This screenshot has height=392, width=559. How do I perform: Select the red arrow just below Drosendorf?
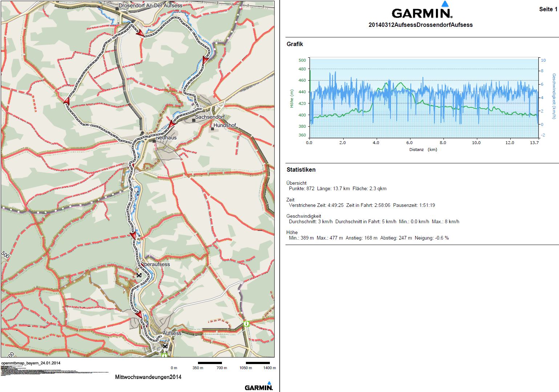[139, 33]
